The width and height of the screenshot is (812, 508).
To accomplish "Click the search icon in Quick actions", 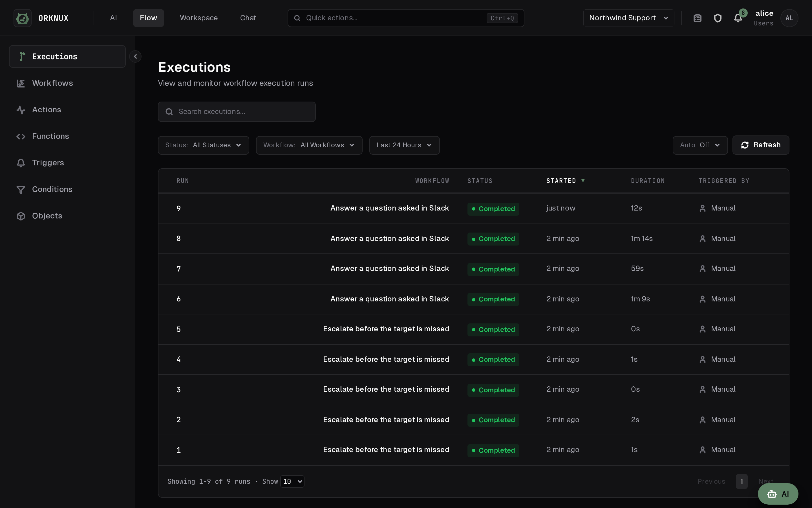I will 297,18.
